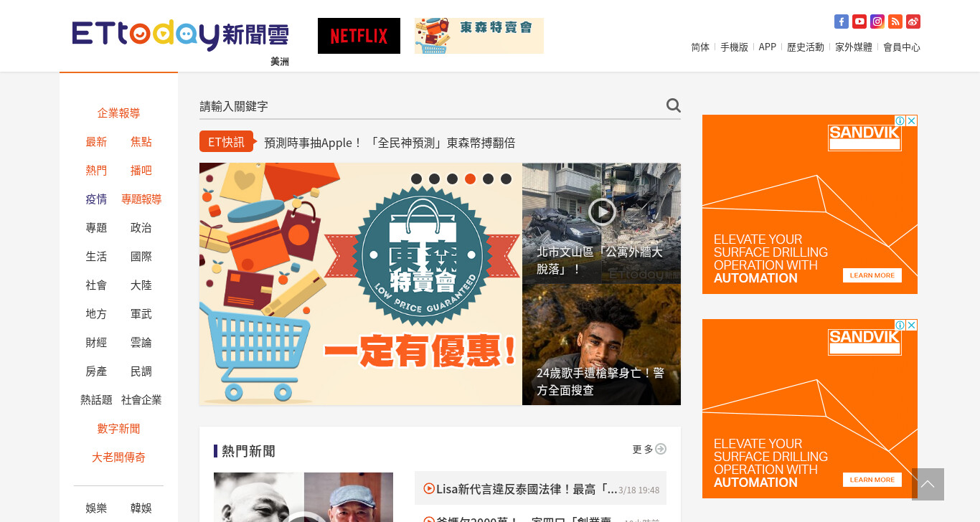Open the 大陸 category

click(141, 285)
